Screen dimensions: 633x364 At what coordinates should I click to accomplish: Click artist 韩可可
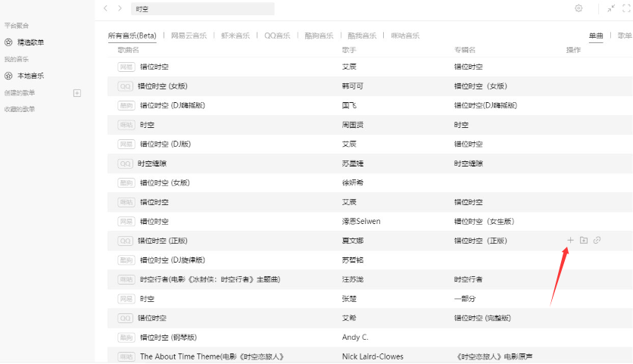pos(352,86)
